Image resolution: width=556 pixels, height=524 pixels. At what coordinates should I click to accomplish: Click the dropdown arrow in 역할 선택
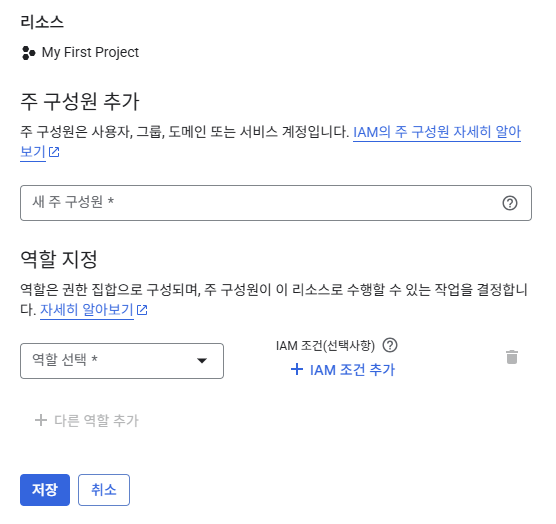(x=202, y=361)
